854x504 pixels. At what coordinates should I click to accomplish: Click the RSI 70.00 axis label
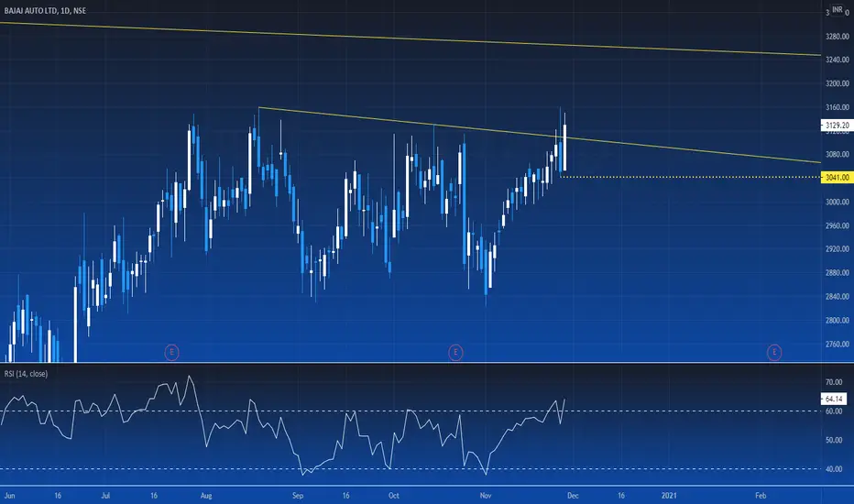(834, 382)
